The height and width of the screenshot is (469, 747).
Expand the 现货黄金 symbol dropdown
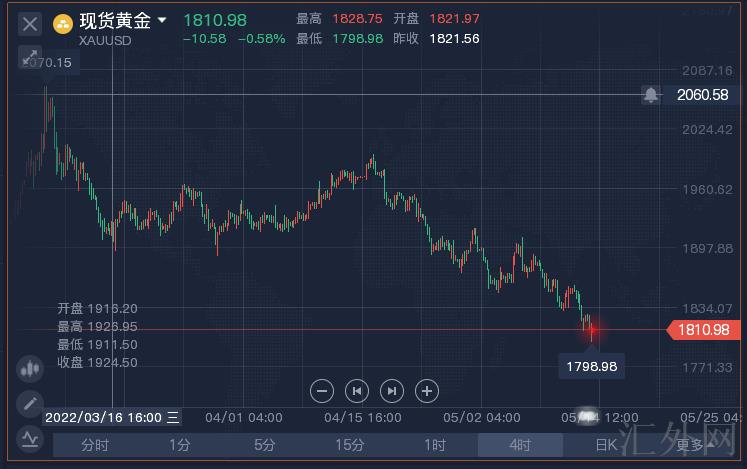click(x=162, y=20)
